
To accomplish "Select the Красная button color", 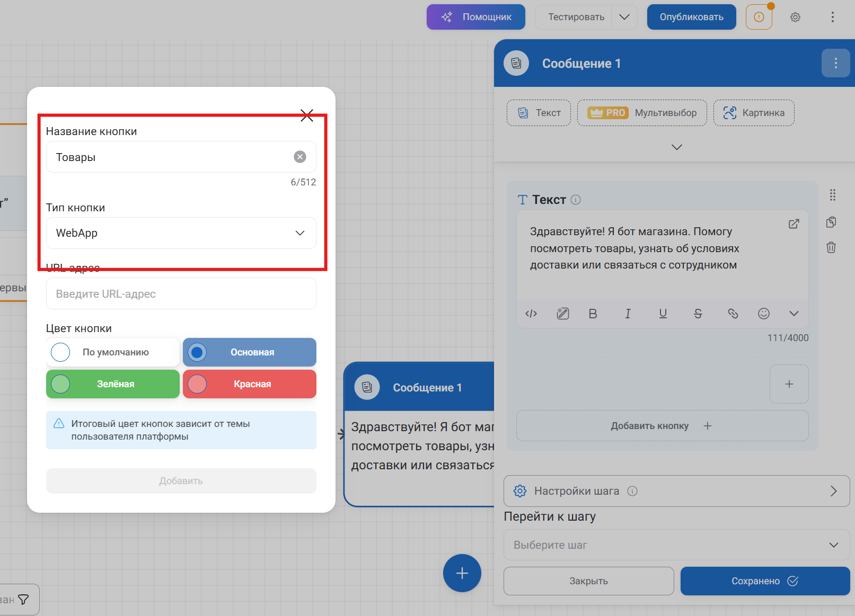I will tap(250, 384).
